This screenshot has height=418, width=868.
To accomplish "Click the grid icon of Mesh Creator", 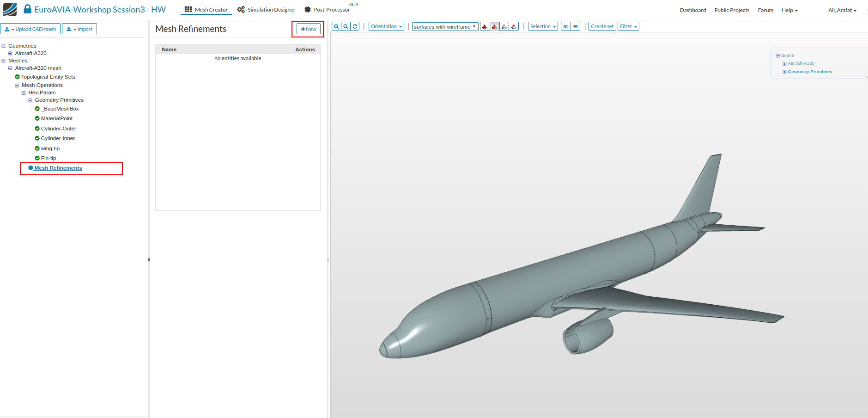I will click(x=188, y=9).
